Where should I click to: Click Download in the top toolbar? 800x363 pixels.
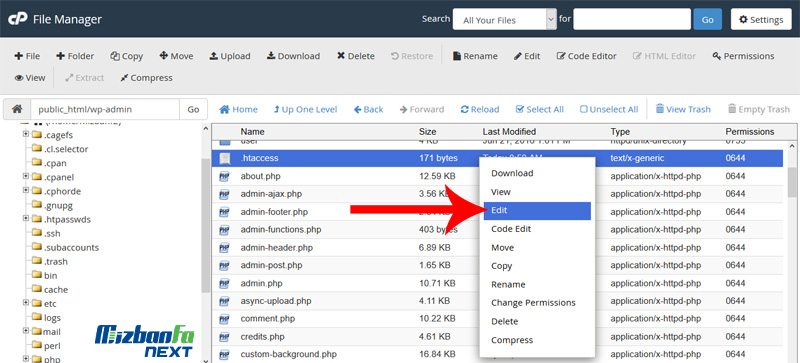tap(293, 56)
